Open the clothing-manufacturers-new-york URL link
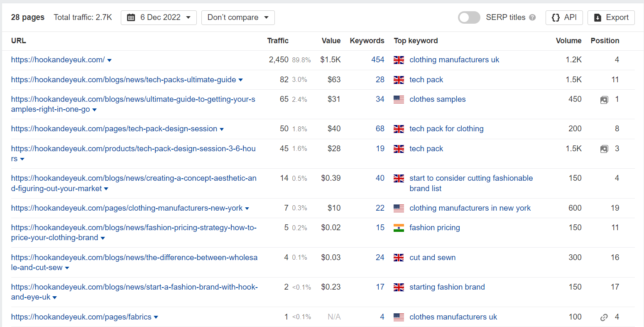644x327 pixels. 127,208
